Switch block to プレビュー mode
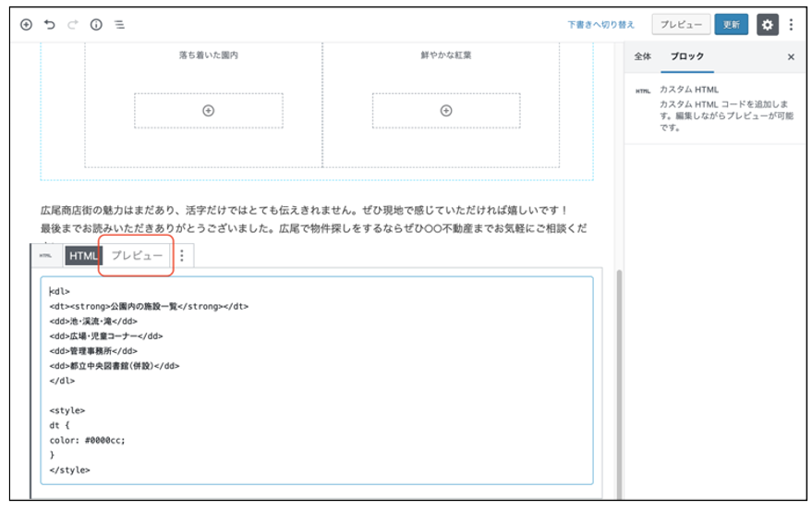The image size is (812, 511). point(137,256)
